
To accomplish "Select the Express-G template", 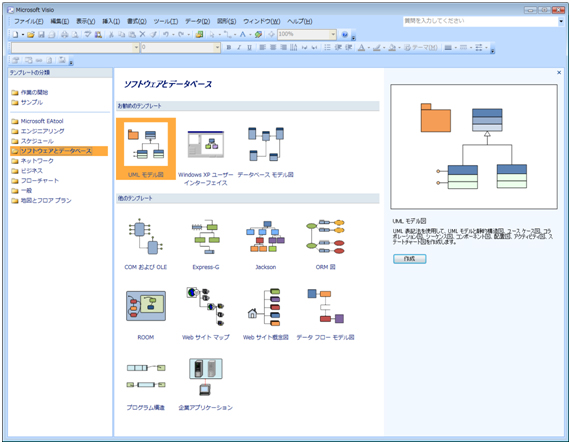I will (x=206, y=244).
